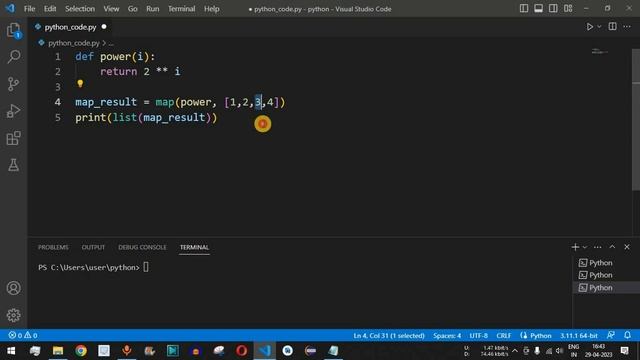Open notifications bell in status bar
Image resolution: width=640 pixels, height=360 pixels.
627,335
